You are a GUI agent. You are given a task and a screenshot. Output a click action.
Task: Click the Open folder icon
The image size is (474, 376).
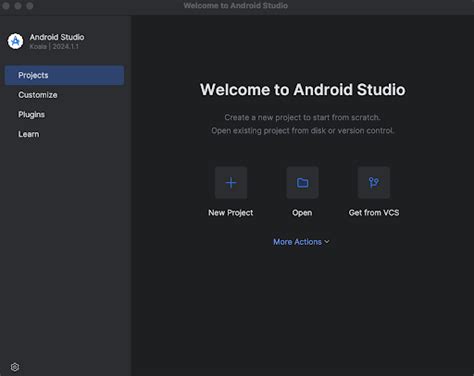click(302, 183)
